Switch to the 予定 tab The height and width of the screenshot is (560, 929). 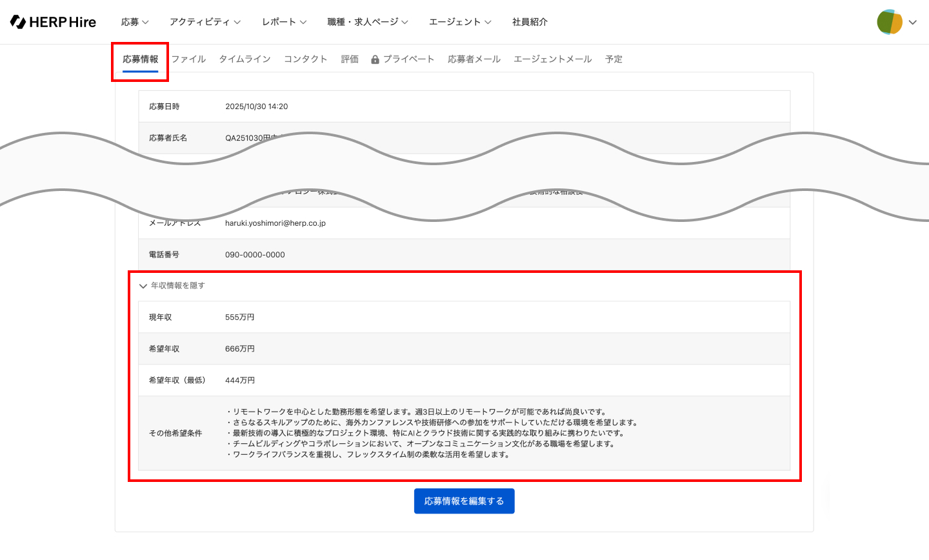coord(614,59)
